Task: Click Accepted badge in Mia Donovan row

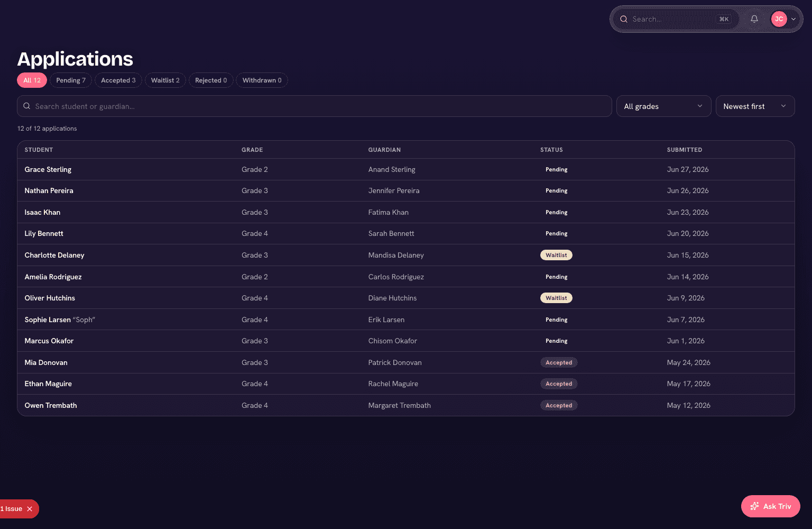Action: tap(559, 362)
